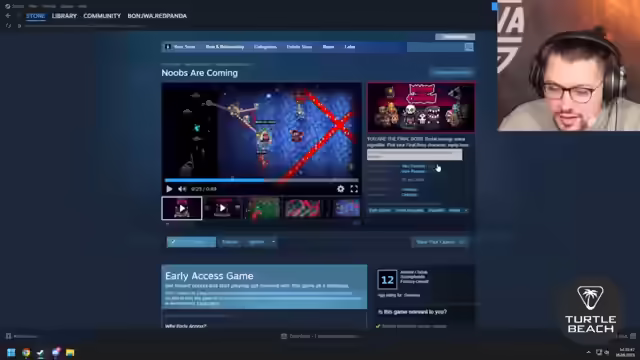Open Google Chrome from the taskbar

[26, 352]
